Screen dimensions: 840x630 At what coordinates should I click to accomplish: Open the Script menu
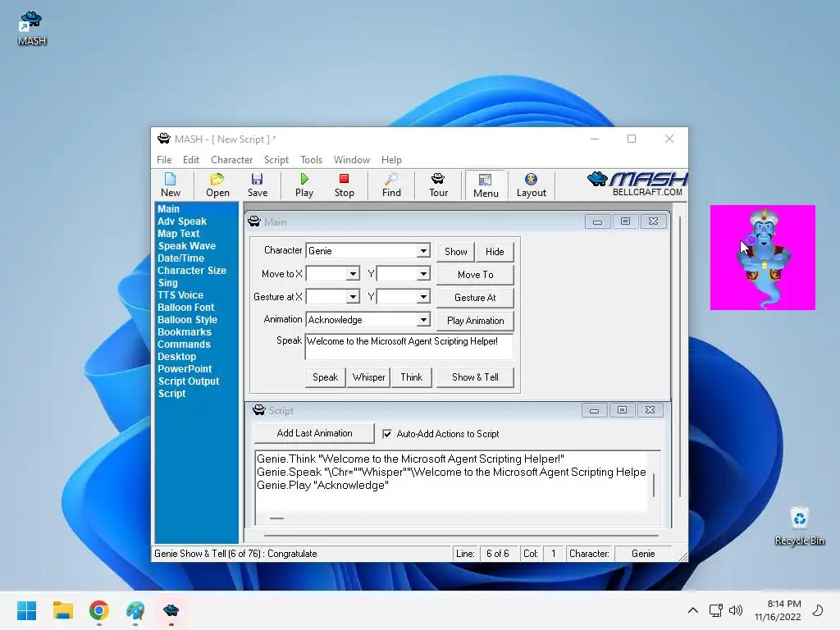pyautogui.click(x=276, y=160)
